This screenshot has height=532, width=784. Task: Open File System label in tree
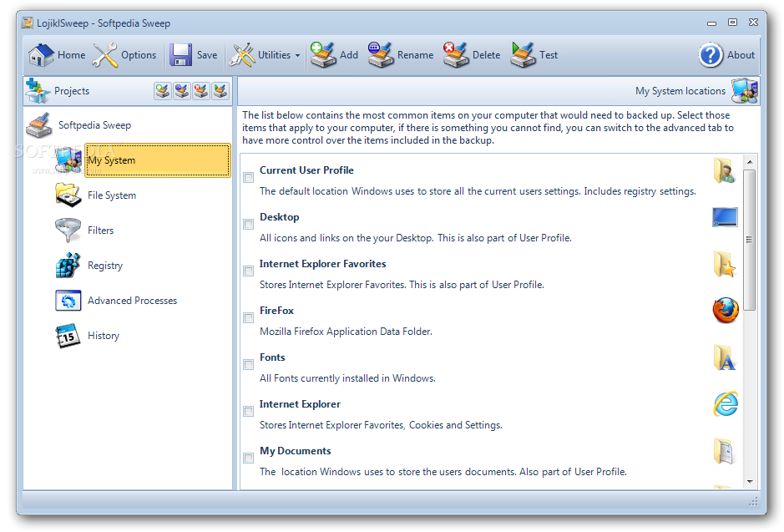pyautogui.click(x=112, y=195)
